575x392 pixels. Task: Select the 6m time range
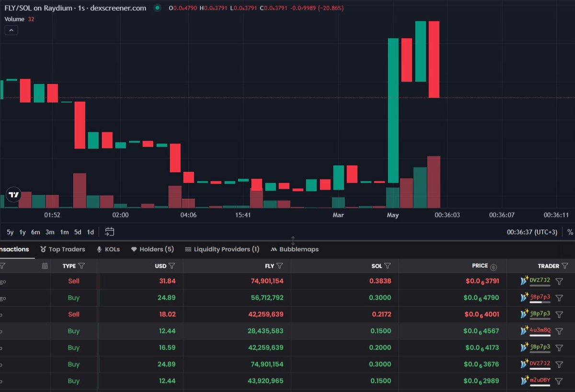[x=35, y=232]
